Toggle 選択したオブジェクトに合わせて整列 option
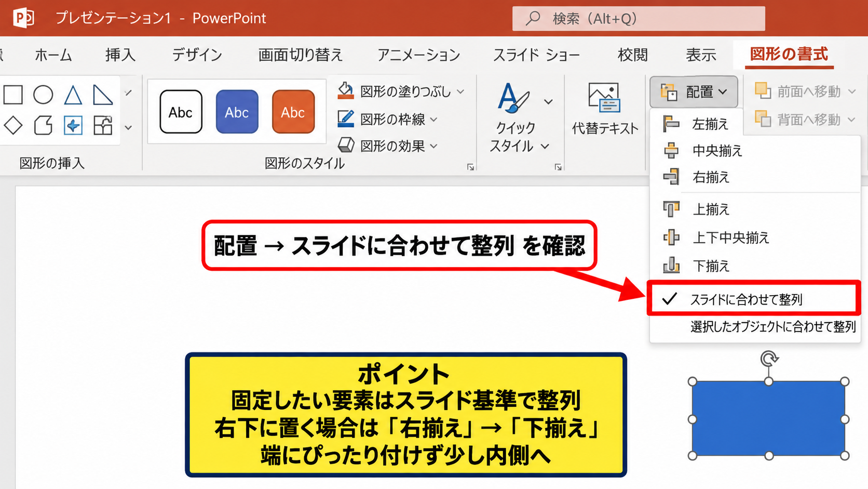Screen dimensions: 868x489 click(x=755, y=327)
